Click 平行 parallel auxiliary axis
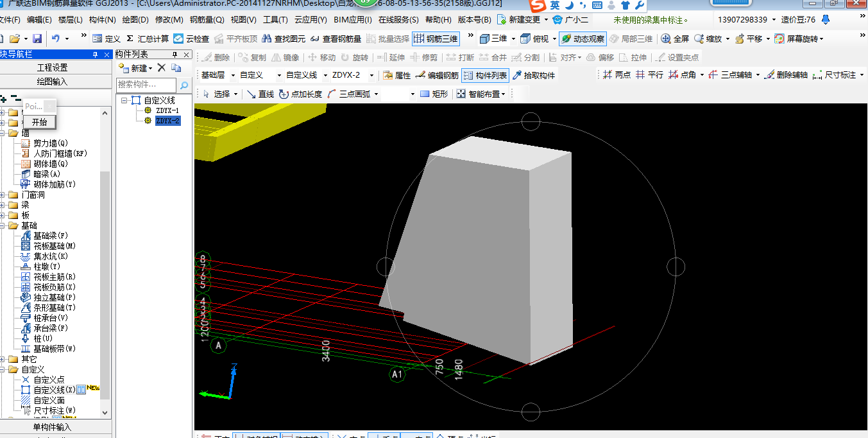Screen dimensions: 868x438 click(x=649, y=75)
